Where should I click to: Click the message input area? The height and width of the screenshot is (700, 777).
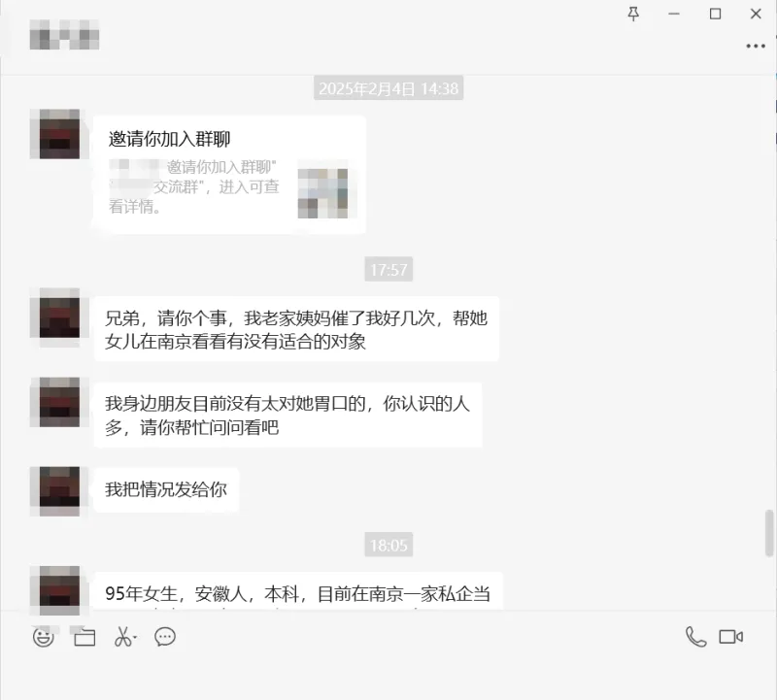(x=388, y=677)
